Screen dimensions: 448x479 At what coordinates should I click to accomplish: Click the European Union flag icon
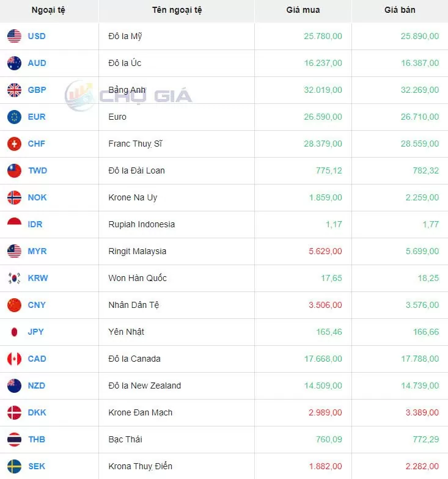click(x=14, y=117)
